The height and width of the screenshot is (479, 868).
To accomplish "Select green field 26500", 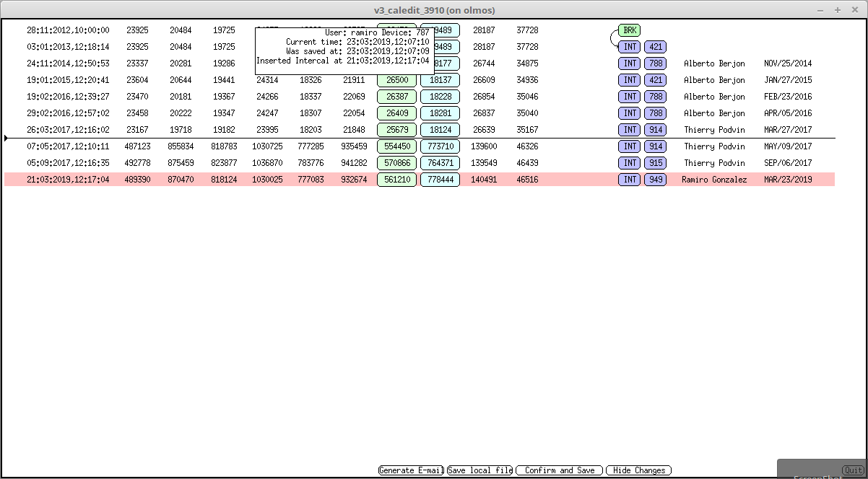I will 397,80.
